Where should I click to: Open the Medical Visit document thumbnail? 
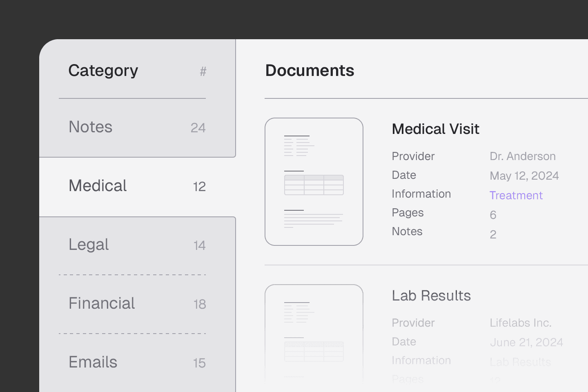tap(314, 182)
